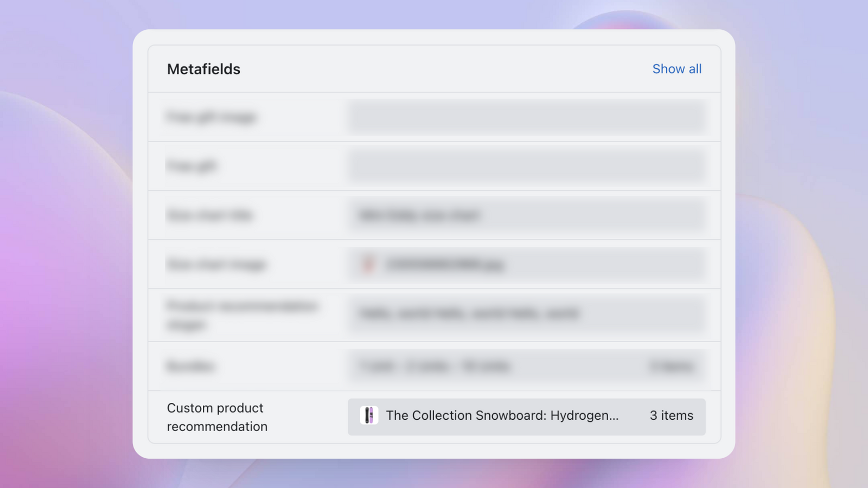The image size is (868, 488).
Task: Click the red file icon in Size chart image
Action: click(x=368, y=265)
